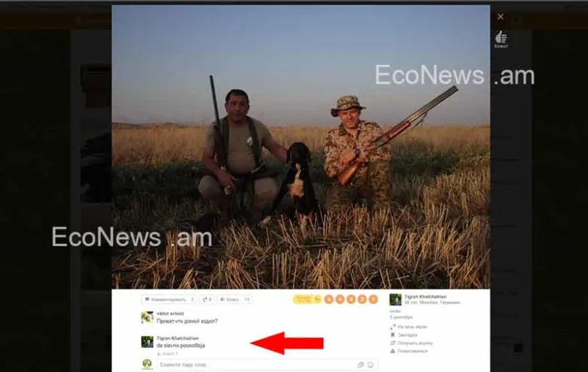
Task: Open Tigran Khatchatrian profile avatar in sidebar
Action: pos(395,300)
